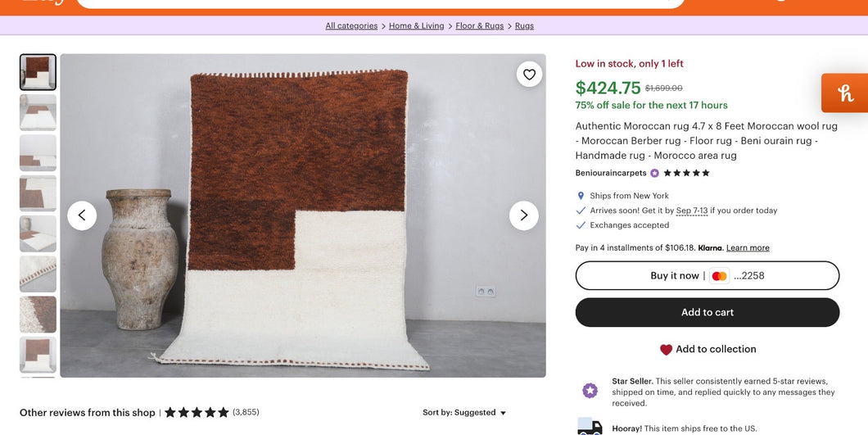
Task: Open the Honey extension orange tab
Action: [845, 93]
